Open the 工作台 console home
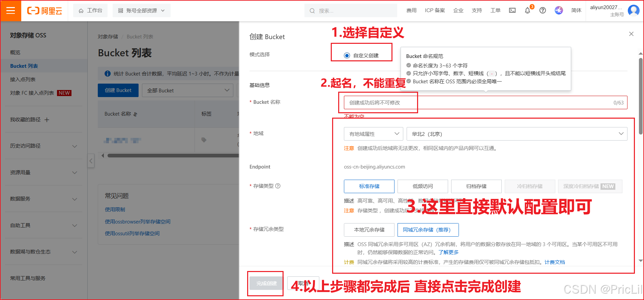The width and height of the screenshot is (644, 300). pos(90,10)
